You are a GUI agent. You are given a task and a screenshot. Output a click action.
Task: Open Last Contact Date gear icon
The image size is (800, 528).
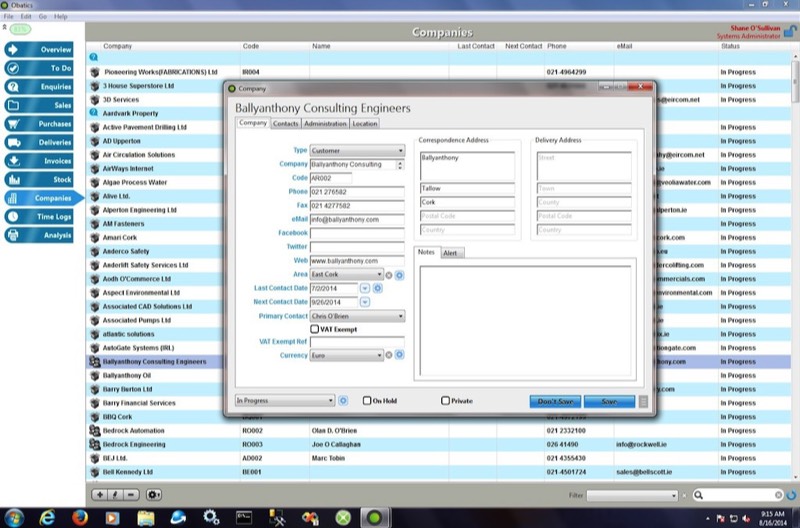click(378, 288)
